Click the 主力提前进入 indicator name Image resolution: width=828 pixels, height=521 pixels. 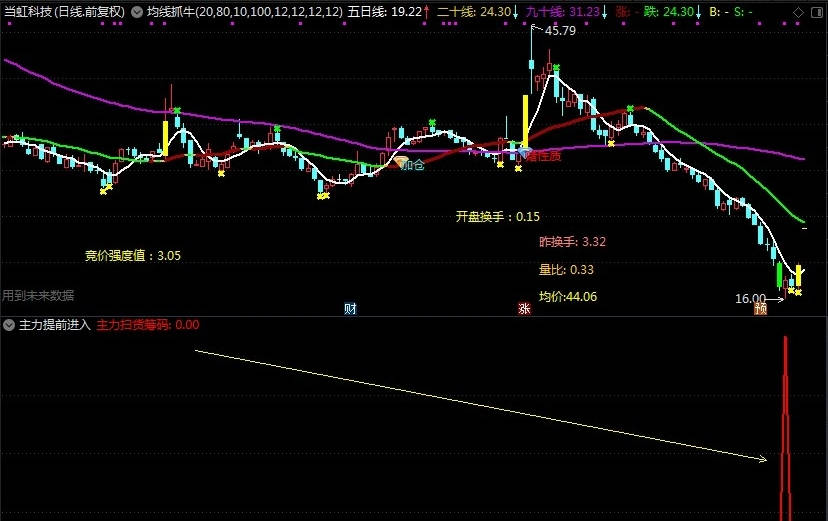click(x=55, y=325)
